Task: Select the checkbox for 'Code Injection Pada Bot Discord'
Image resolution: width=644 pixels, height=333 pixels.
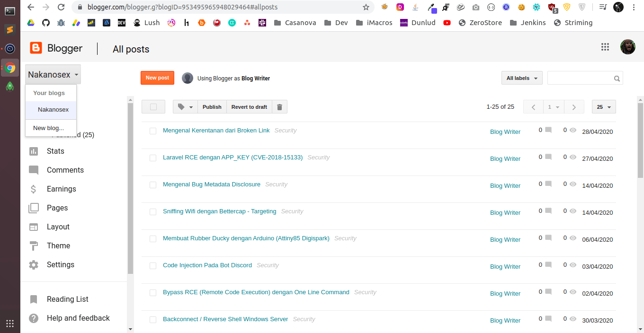Action: click(x=153, y=265)
